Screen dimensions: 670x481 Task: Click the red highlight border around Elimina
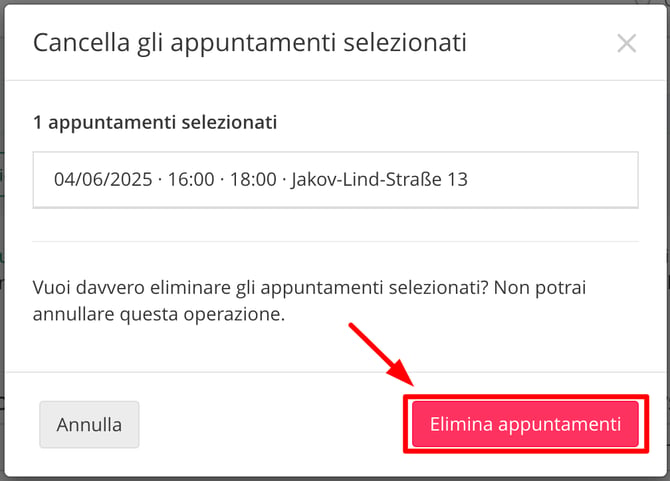click(x=526, y=424)
